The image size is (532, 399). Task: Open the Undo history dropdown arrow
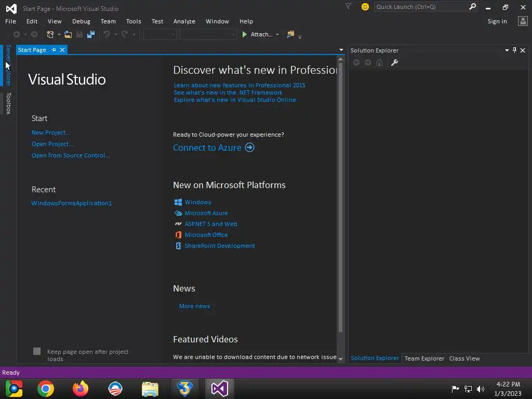point(116,34)
